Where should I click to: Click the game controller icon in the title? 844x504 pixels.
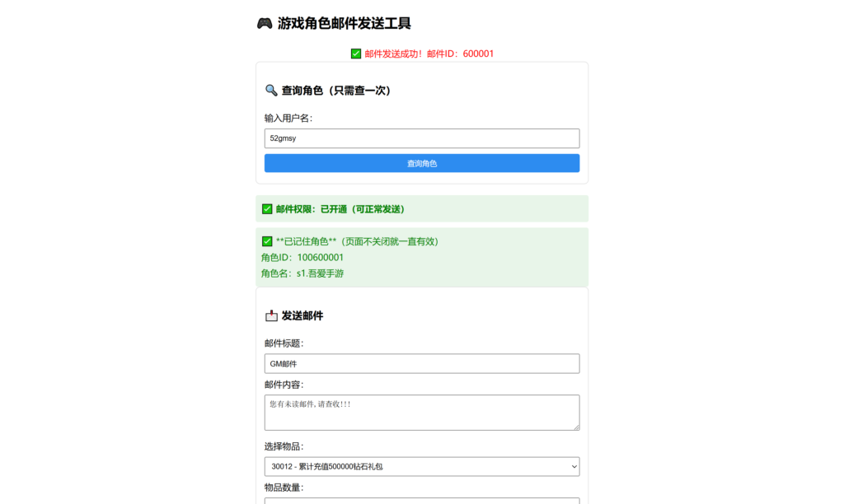click(265, 23)
